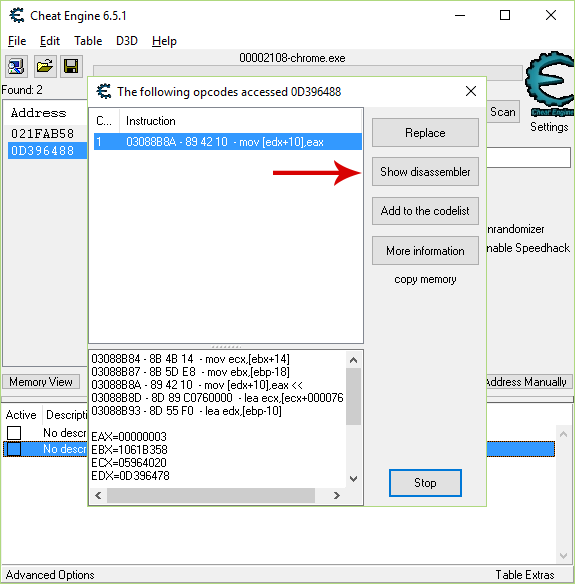This screenshot has height=584, width=575.
Task: Click the line 03088B87 mov ebx,[ebp-18]
Action: click(x=190, y=372)
